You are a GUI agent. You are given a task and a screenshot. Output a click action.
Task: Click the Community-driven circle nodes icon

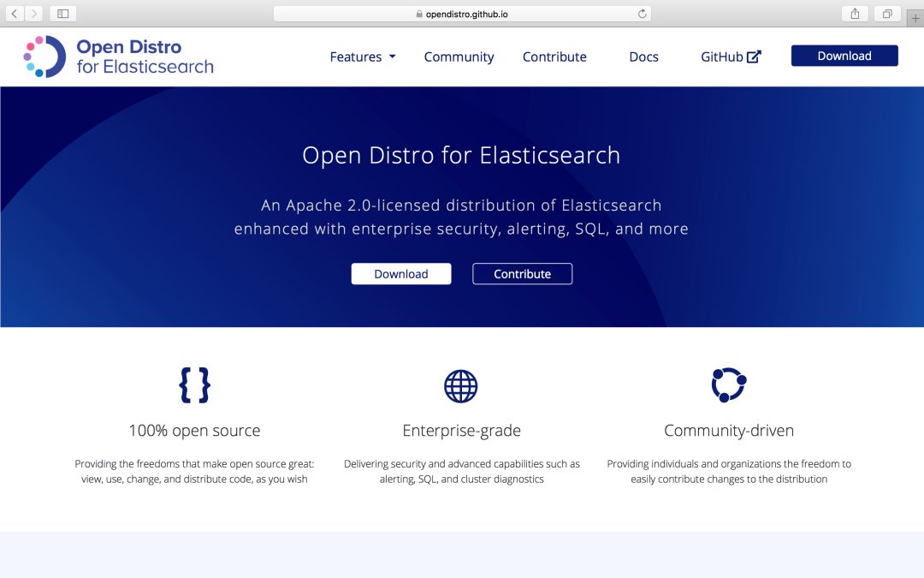pos(729,385)
